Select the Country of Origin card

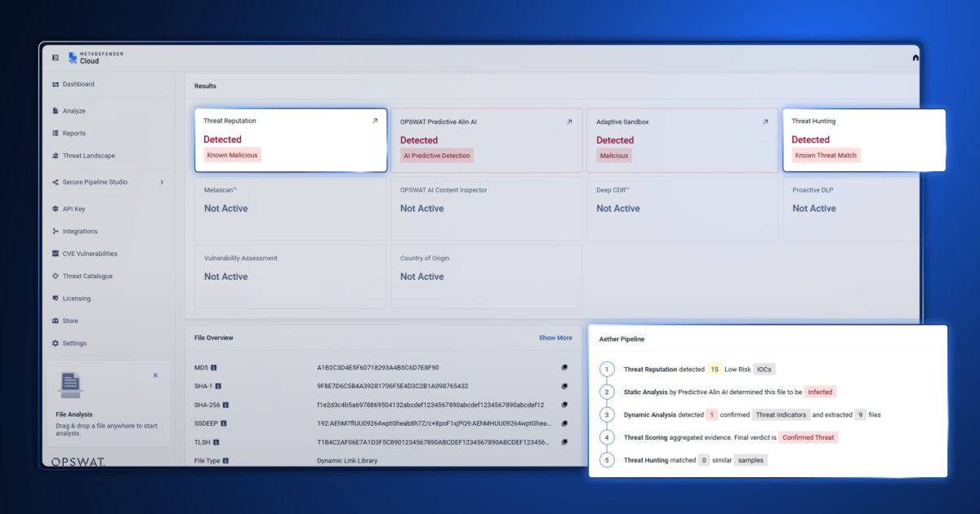pyautogui.click(x=486, y=276)
